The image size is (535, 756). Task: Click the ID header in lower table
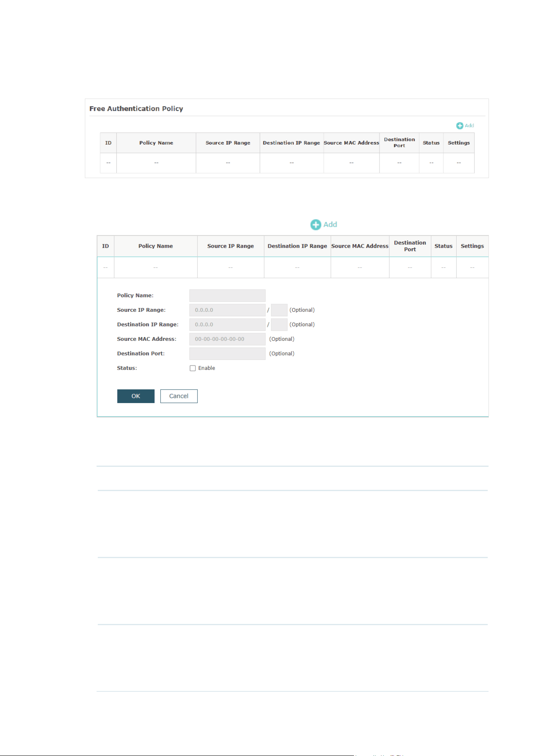[105, 246]
